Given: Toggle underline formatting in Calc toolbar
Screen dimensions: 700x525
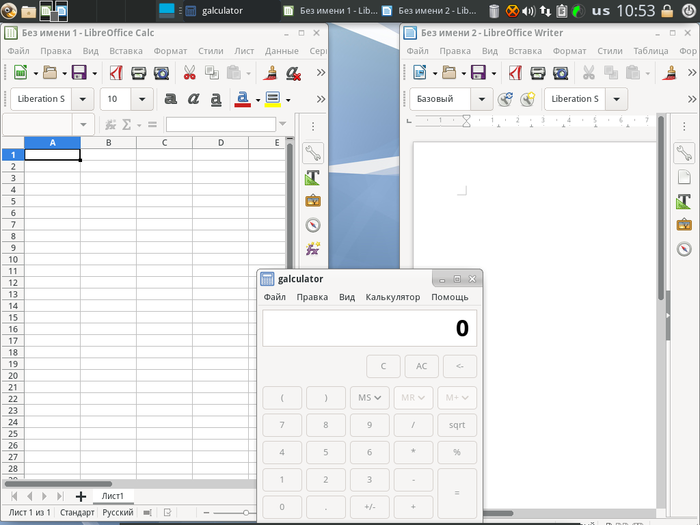Looking at the screenshot, I should (x=216, y=99).
